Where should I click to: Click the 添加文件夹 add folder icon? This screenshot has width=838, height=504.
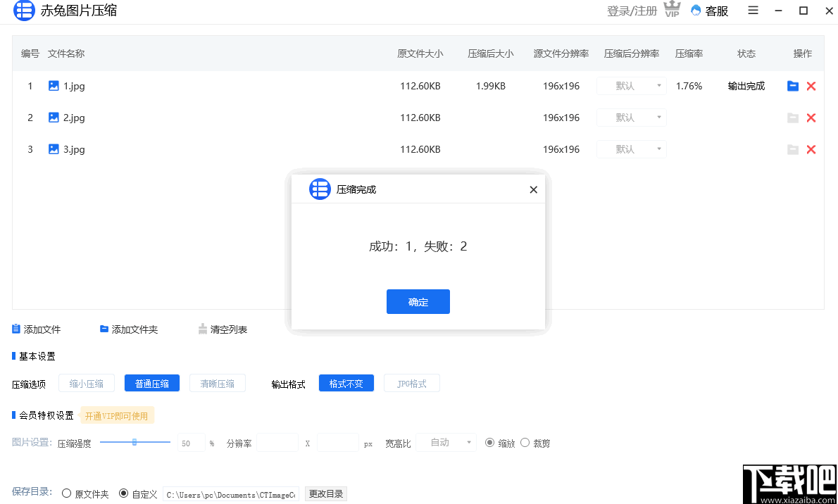102,328
